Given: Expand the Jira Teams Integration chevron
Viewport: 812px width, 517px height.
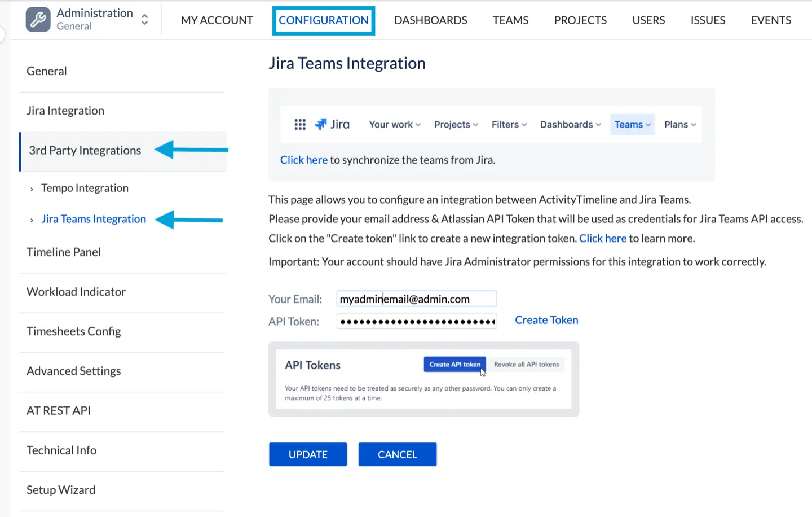Looking at the screenshot, I should (32, 220).
